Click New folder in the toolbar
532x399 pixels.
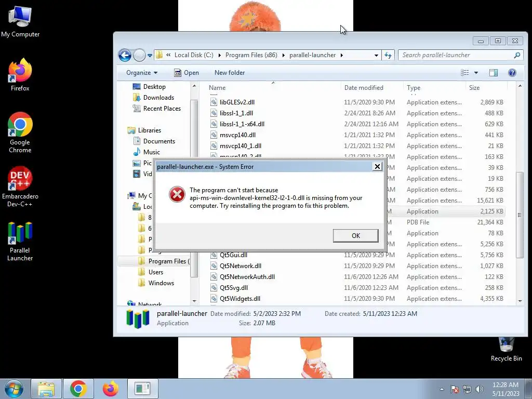click(229, 73)
